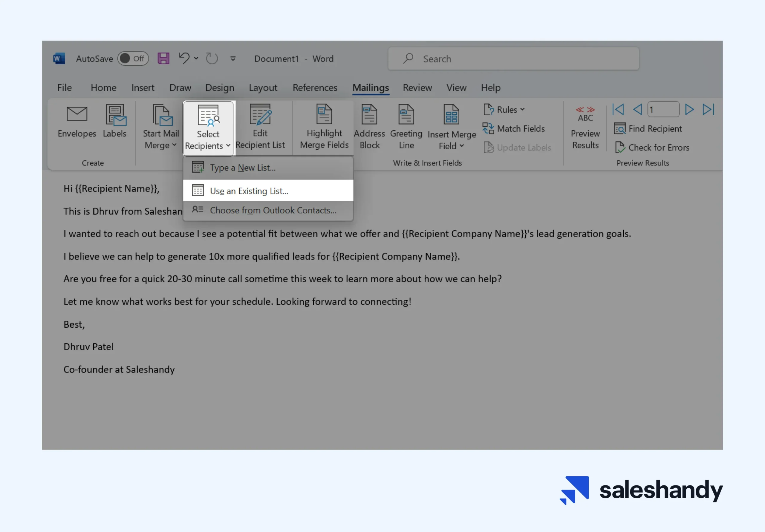Click the line 'Dhruv Patel'
This screenshot has height=532, width=765.
click(x=89, y=347)
